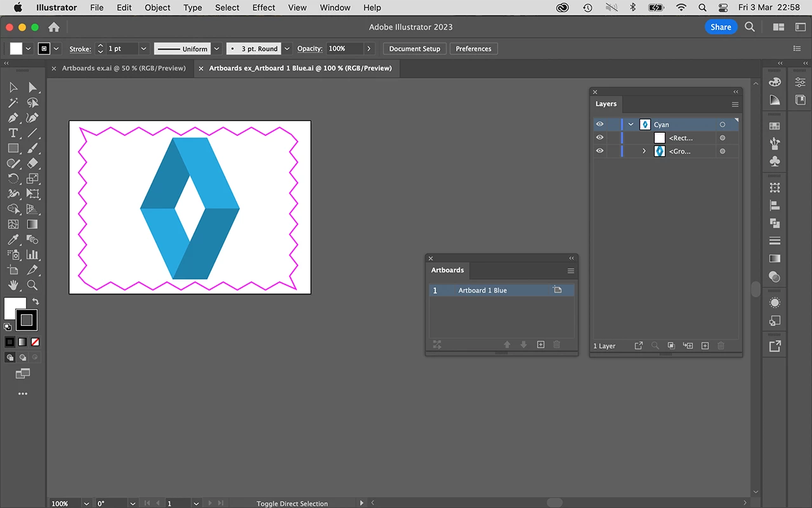This screenshot has width=812, height=508.
Task: Open the Pathfinder panel icon
Action: (775, 224)
